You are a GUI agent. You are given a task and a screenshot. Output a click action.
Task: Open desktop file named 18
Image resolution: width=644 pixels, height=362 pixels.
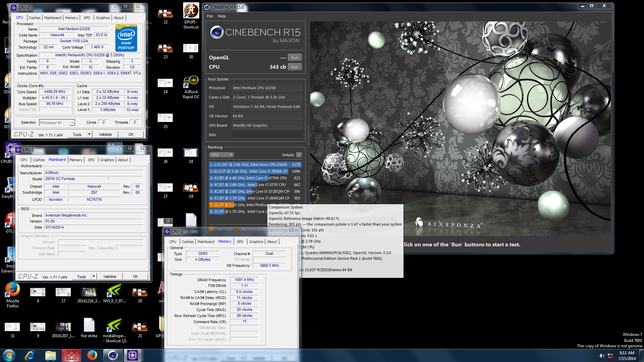[x=191, y=156]
